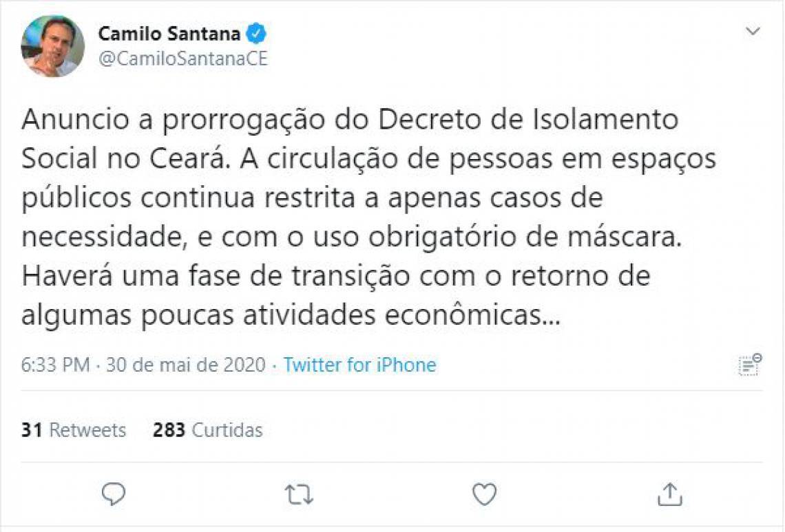
Task: Expand the tweet options via the down chevron
Action: [x=754, y=31]
